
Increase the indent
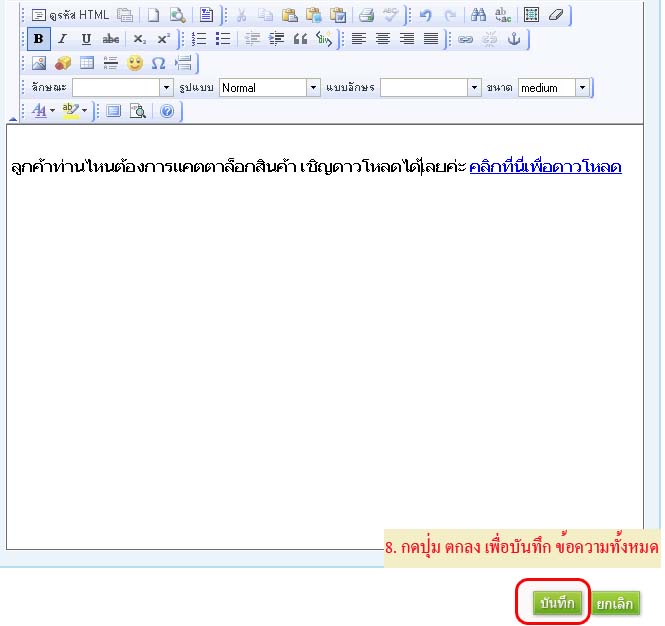[x=276, y=39]
